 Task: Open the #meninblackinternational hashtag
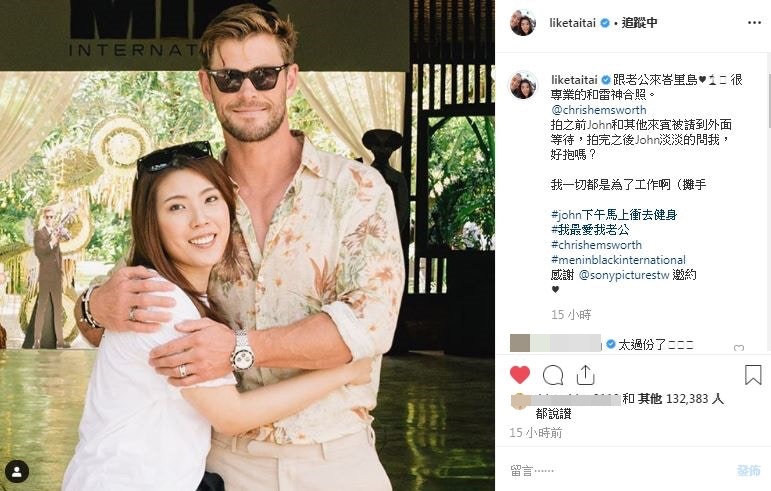618,260
